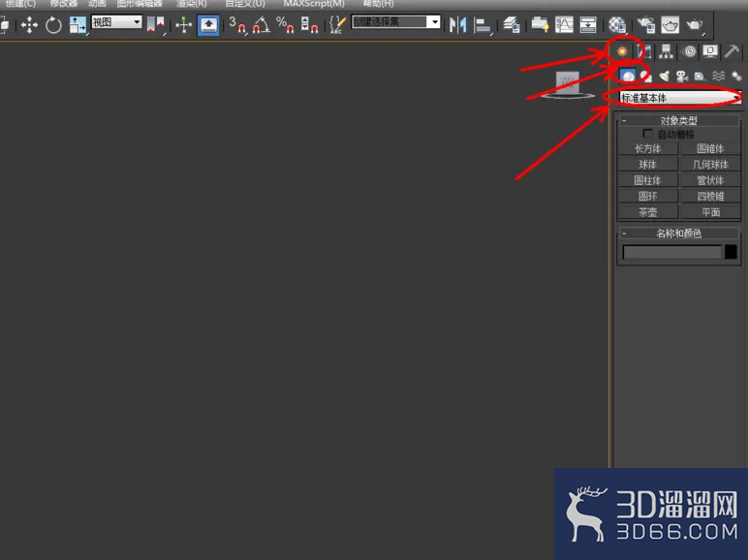Click the Render Production teapot icon

coord(695,25)
